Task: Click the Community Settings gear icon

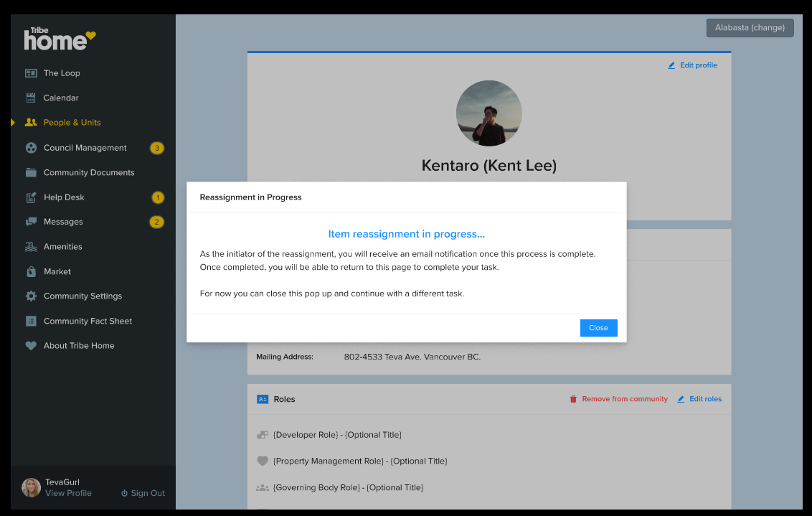Action: point(31,296)
